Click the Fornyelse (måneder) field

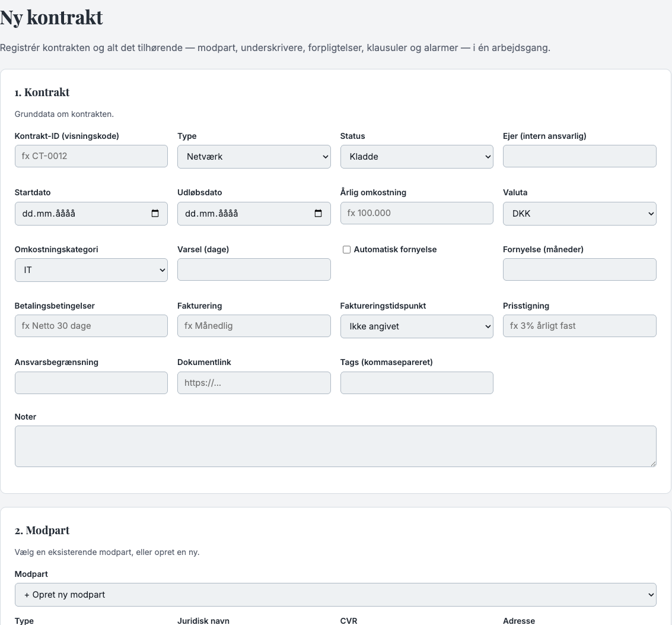pos(579,269)
